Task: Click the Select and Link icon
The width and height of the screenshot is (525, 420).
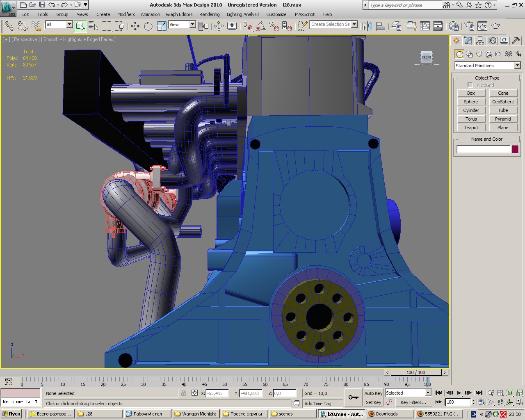Action: pos(9,26)
